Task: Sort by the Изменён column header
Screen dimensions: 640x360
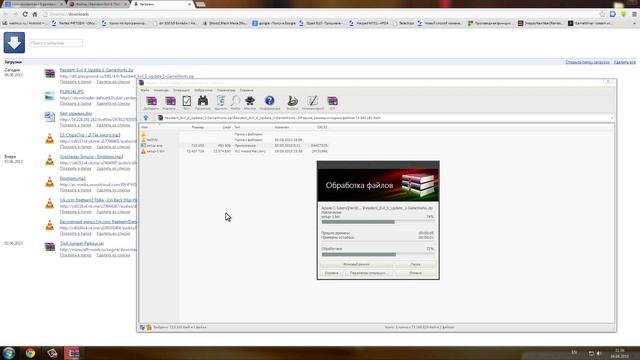Action: point(282,127)
